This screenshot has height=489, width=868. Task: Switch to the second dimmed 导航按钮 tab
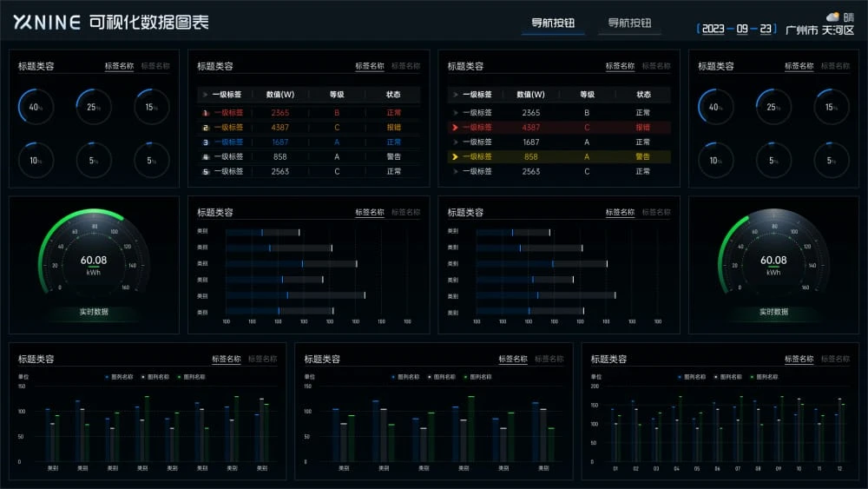pyautogui.click(x=629, y=23)
